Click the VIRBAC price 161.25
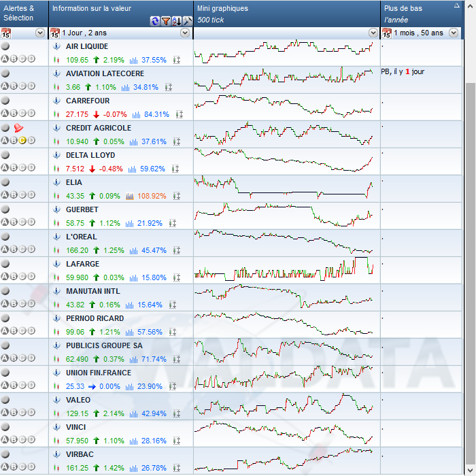 tap(77, 468)
